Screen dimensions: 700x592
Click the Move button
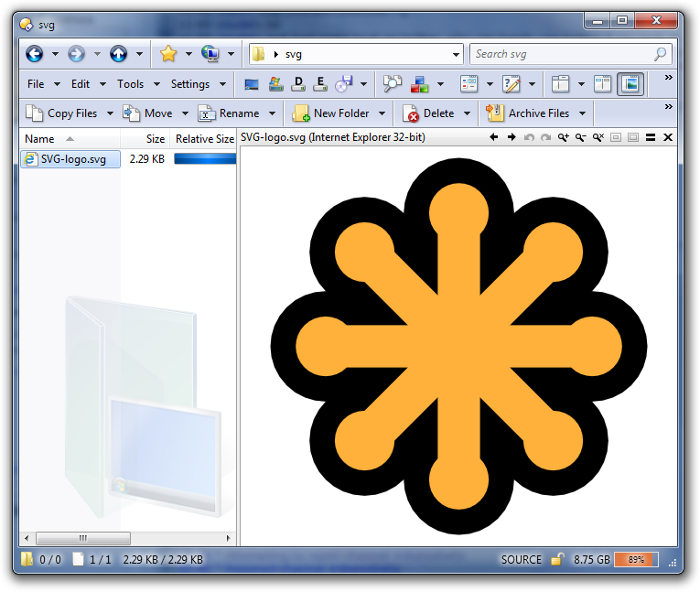147,113
